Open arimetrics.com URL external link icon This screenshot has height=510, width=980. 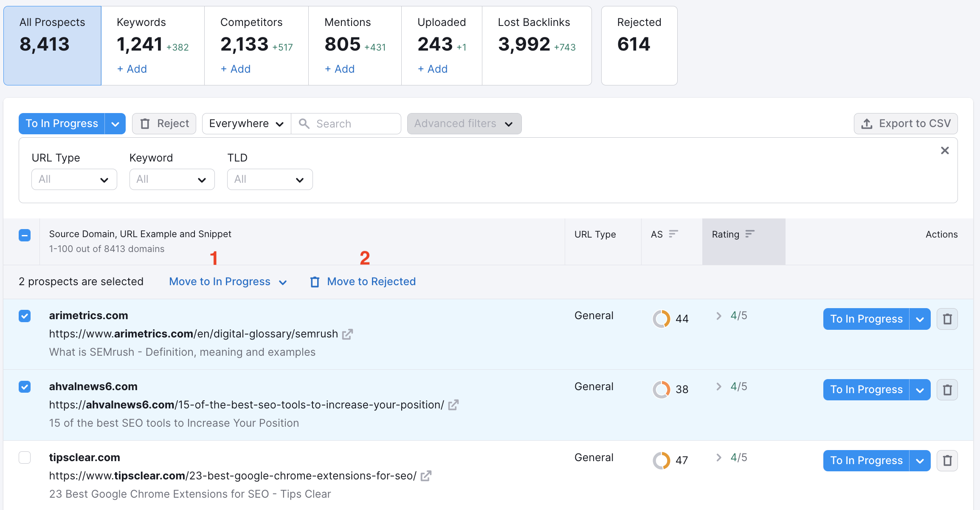click(x=347, y=334)
